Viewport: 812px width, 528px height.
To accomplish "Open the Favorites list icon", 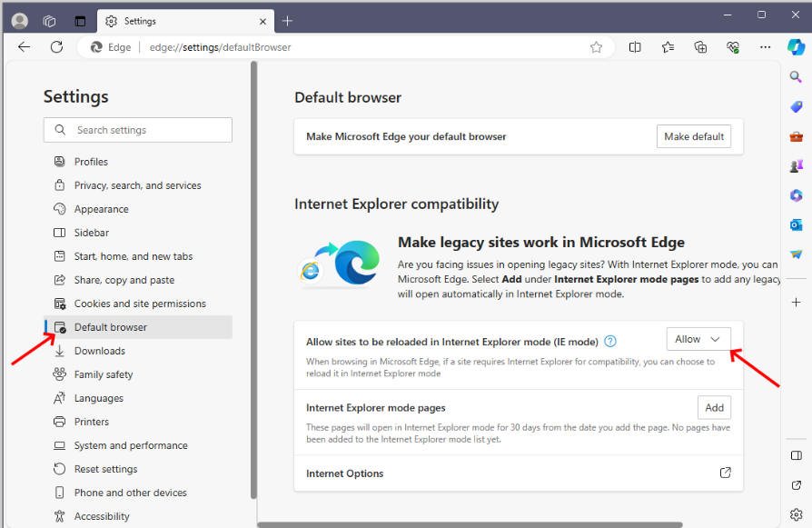I will click(668, 47).
